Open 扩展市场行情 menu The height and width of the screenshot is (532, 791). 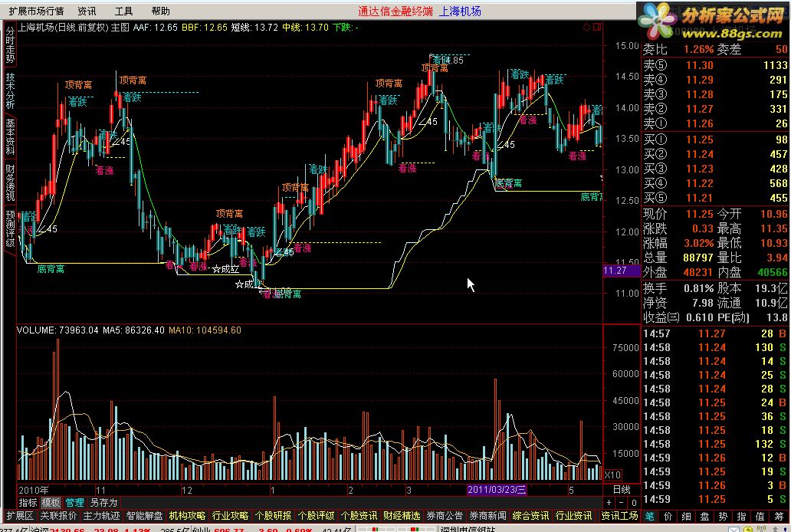(36, 11)
